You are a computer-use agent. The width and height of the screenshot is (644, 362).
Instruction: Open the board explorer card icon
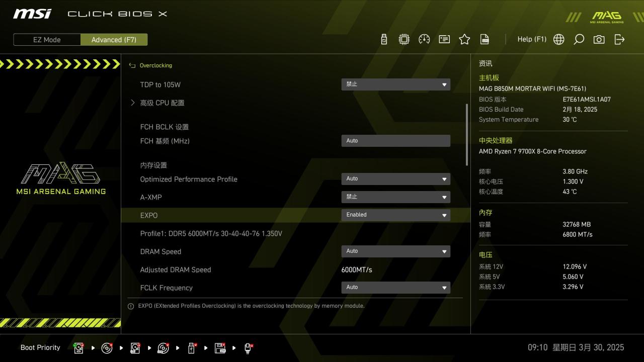444,39
